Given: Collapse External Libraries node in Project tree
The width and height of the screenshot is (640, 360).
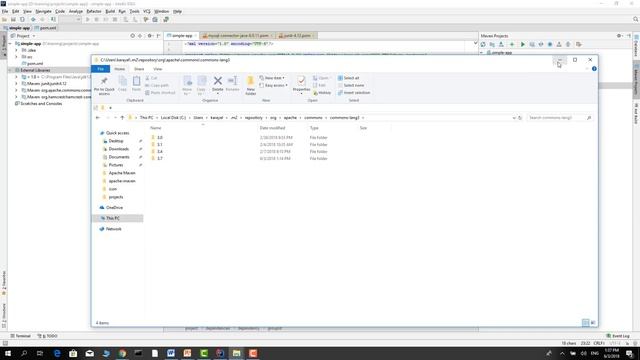Looking at the screenshot, I should point(10,70).
